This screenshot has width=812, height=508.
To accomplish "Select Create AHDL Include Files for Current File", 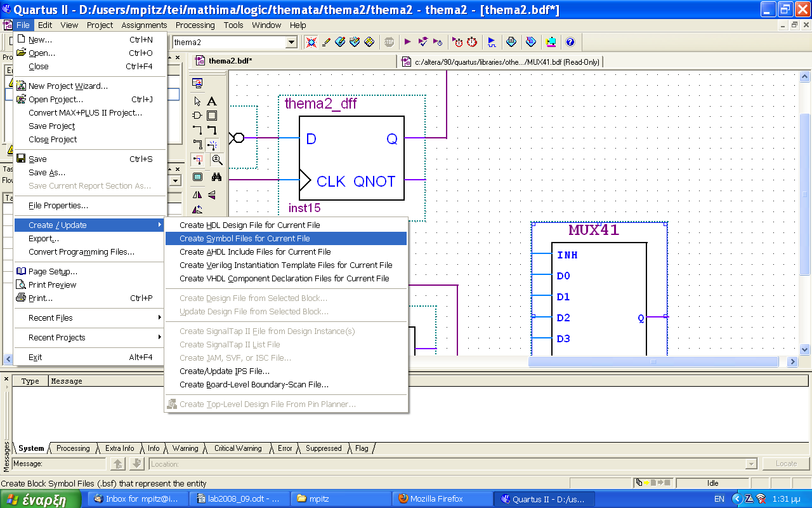I will pos(285,251).
